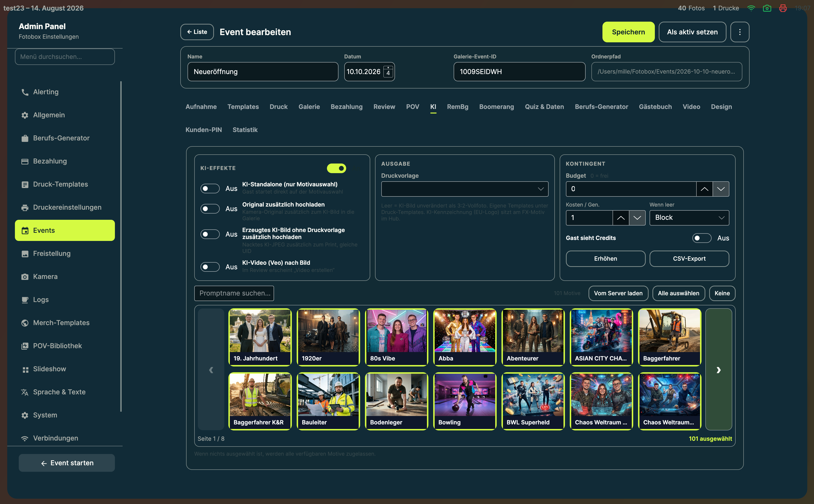The width and height of the screenshot is (814, 504).
Task: Enable the KI-Video (Veo) nach Bild toggle
Action: click(x=210, y=267)
